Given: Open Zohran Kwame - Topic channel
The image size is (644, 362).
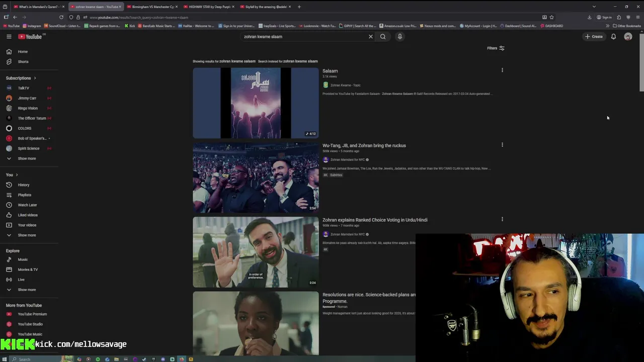Looking at the screenshot, I should (x=345, y=85).
